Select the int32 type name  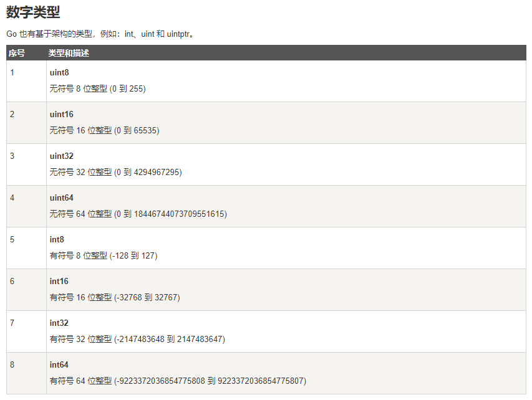point(59,323)
